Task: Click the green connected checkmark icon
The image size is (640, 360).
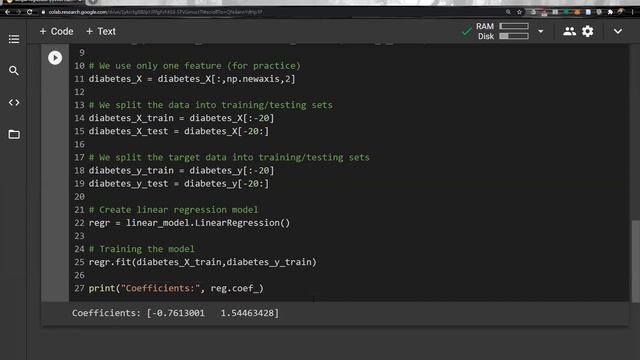Action: coord(466,31)
